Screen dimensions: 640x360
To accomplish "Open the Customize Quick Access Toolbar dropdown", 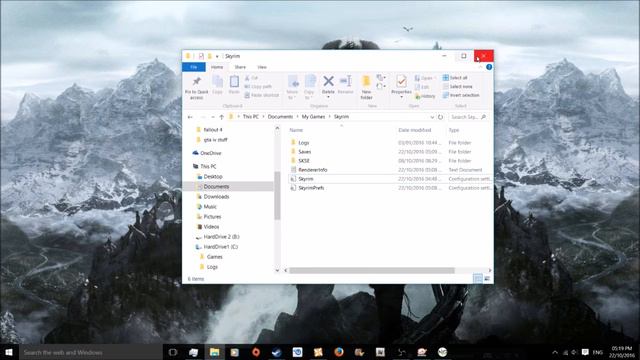I will (x=217, y=56).
